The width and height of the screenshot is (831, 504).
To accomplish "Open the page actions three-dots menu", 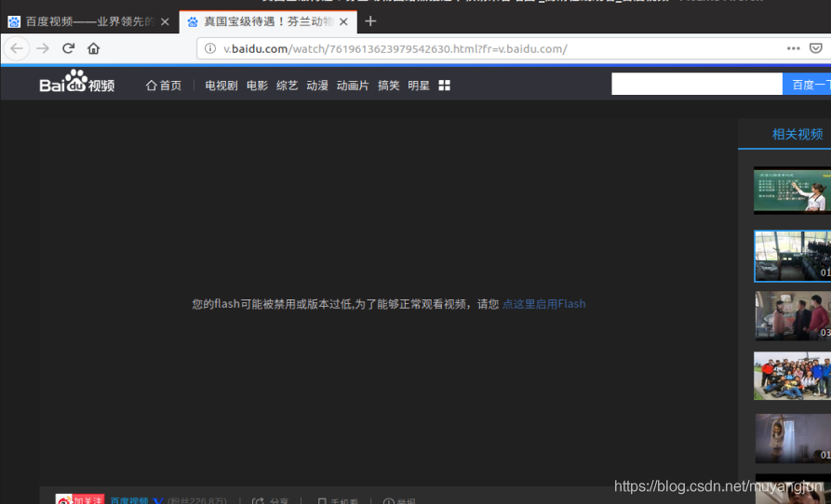I will 794,48.
